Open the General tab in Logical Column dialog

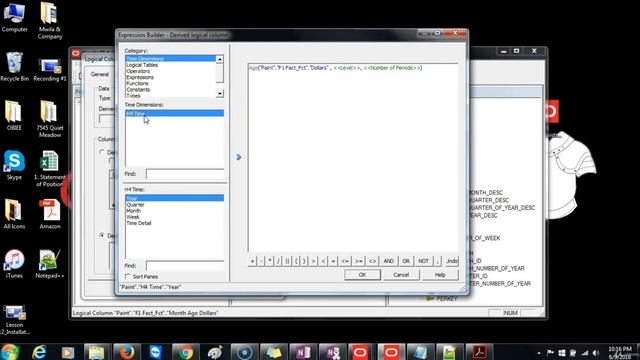click(x=100, y=74)
